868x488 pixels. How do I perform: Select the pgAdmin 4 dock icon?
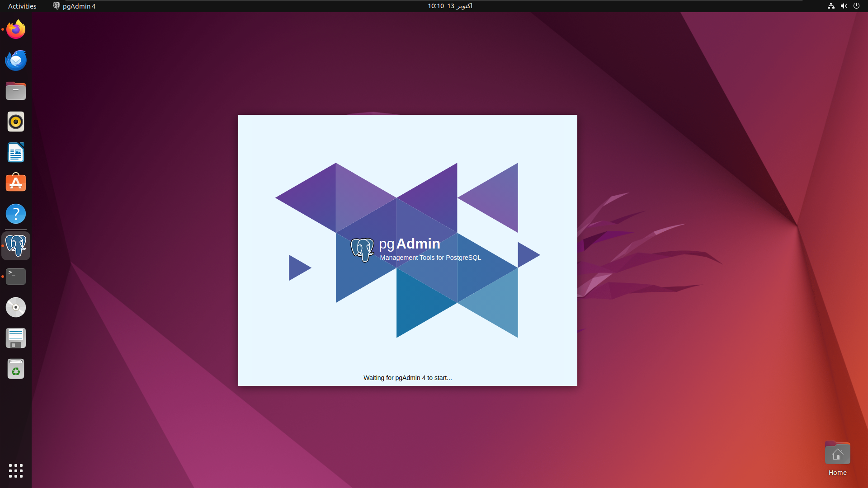16,246
